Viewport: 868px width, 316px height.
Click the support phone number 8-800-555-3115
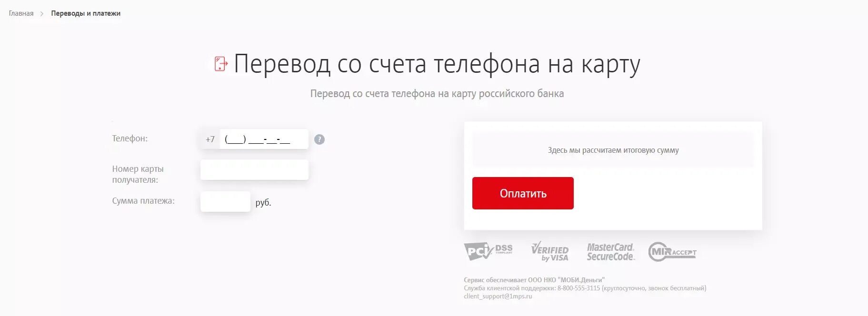point(579,288)
